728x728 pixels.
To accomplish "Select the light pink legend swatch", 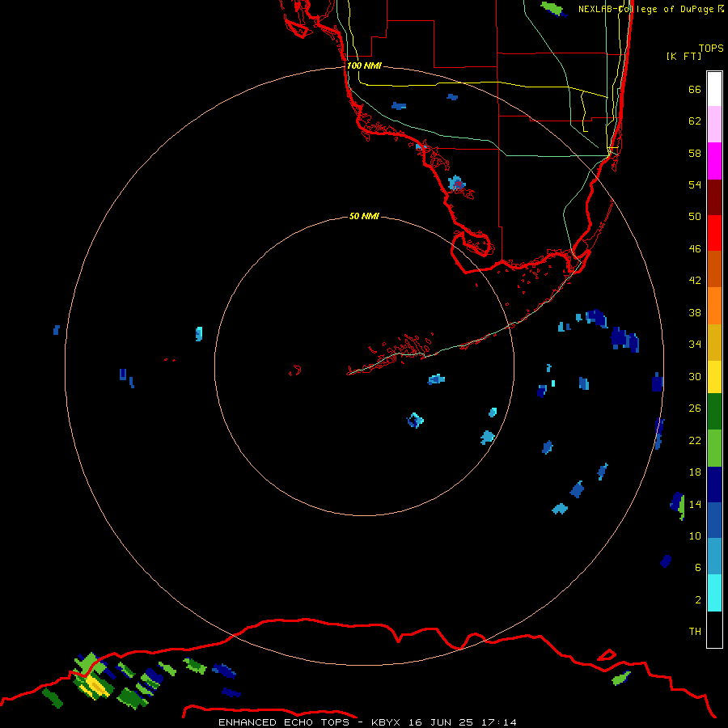I will [x=714, y=124].
